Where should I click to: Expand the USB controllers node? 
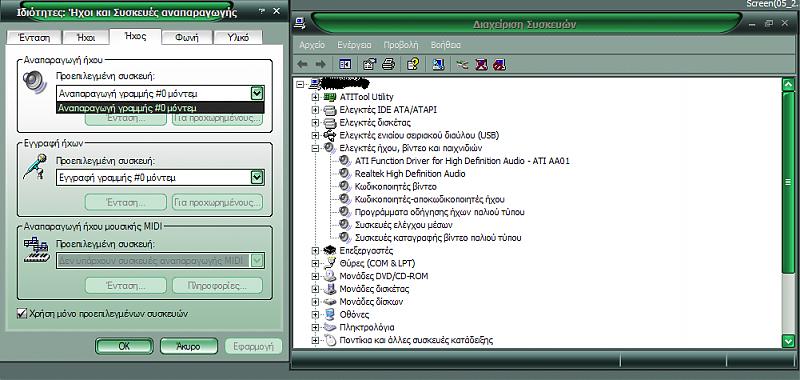click(x=315, y=135)
